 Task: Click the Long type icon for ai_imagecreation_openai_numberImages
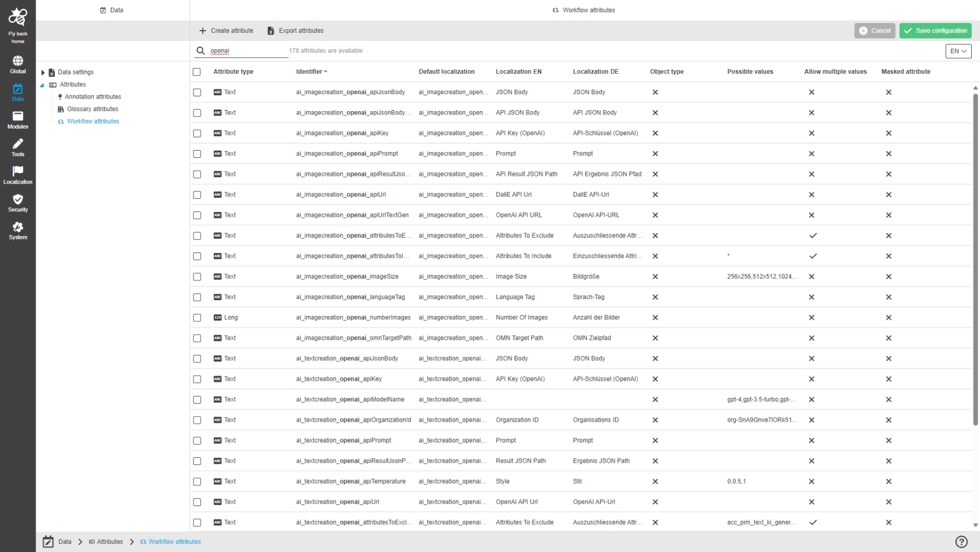[x=218, y=318]
